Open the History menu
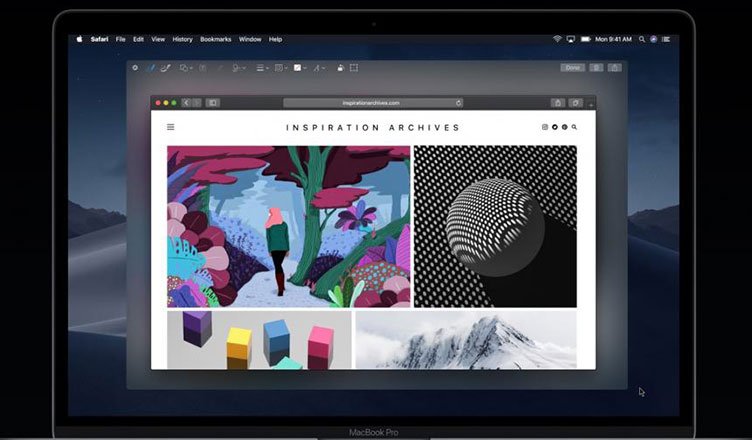This screenshot has width=752, height=440. pyautogui.click(x=182, y=39)
